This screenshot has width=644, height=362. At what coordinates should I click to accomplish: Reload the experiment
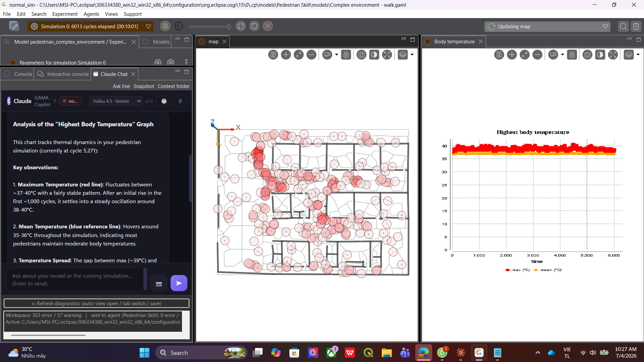coord(254,26)
